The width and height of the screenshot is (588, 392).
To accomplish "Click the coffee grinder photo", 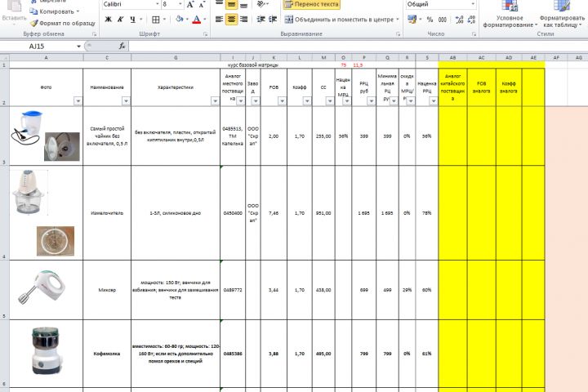I will tap(46, 350).
